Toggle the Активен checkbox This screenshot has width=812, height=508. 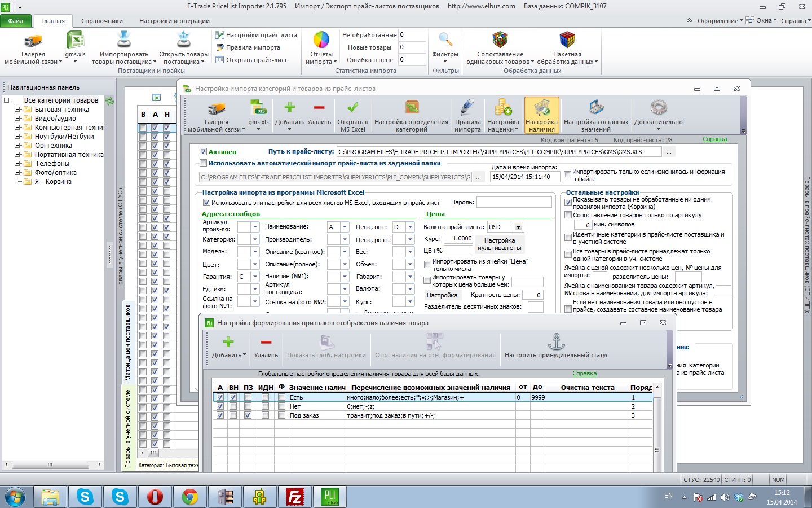tap(203, 151)
